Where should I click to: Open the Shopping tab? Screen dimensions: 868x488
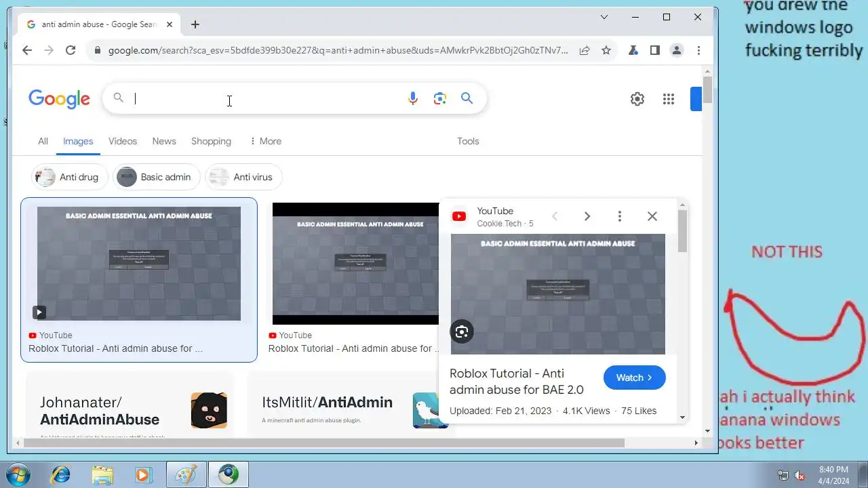(211, 141)
